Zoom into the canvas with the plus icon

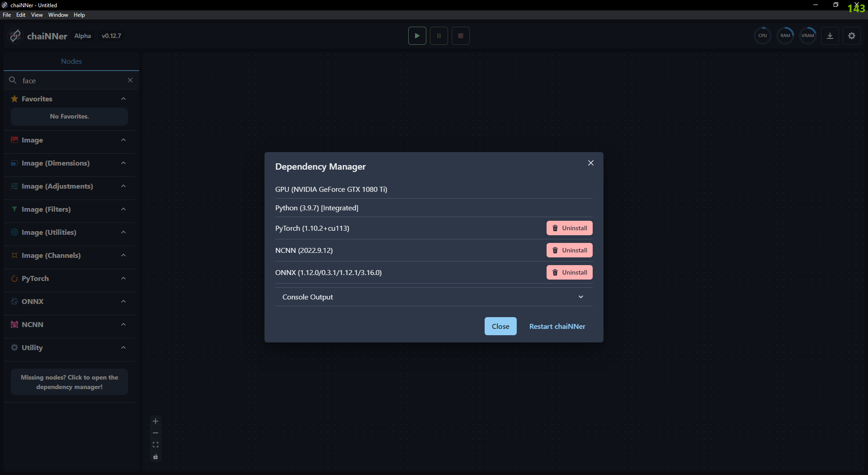click(156, 421)
